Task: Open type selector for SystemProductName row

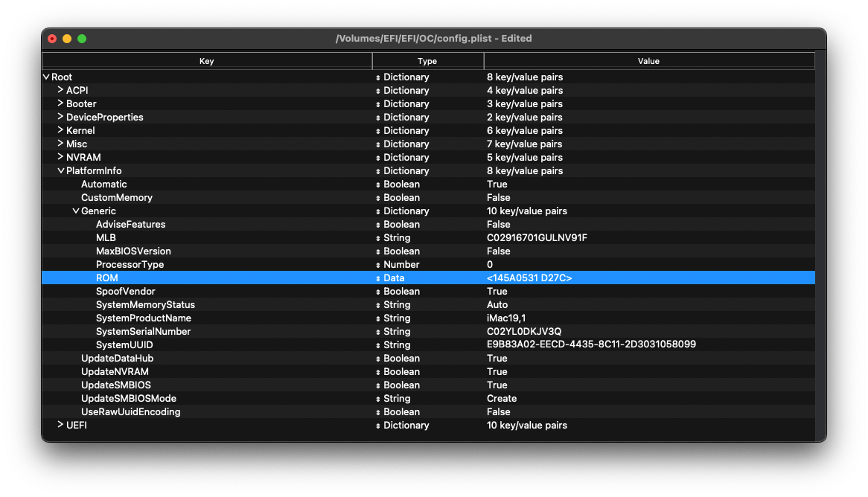Action: [378, 318]
